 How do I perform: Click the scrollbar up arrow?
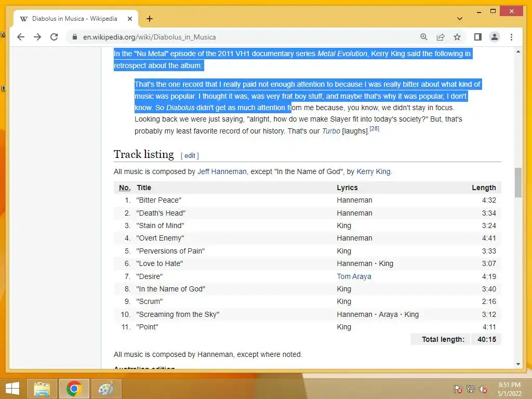click(x=518, y=51)
